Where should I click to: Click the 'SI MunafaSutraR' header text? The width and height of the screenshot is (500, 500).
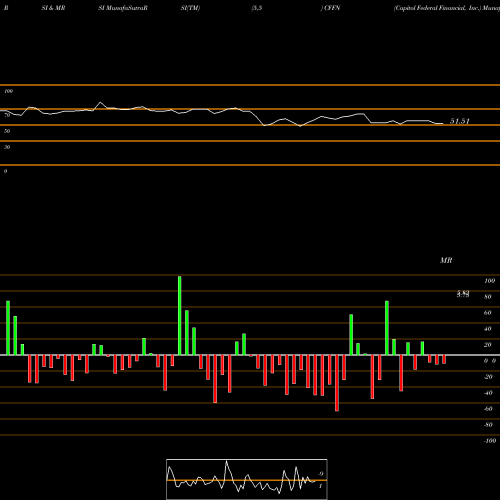point(123,8)
